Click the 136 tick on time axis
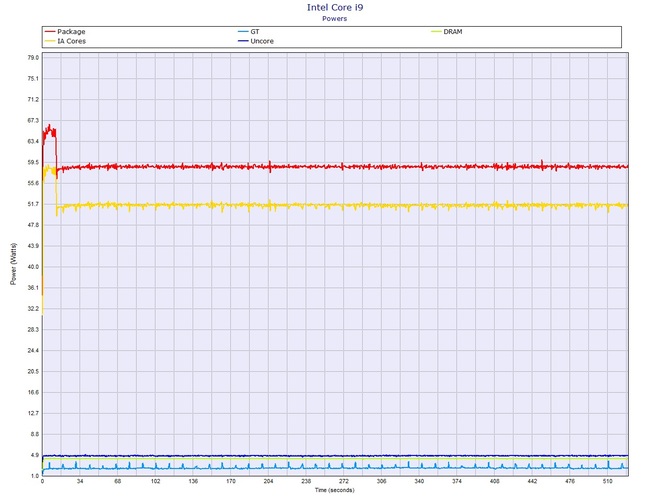This screenshot has height=502, width=670. (x=193, y=481)
